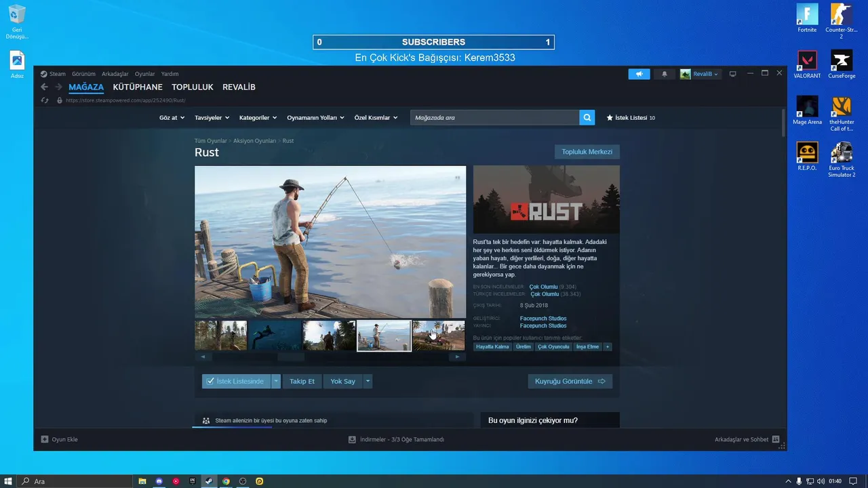This screenshot has height=488, width=868.
Task: Open File Explorer from the taskbar
Action: tap(142, 481)
